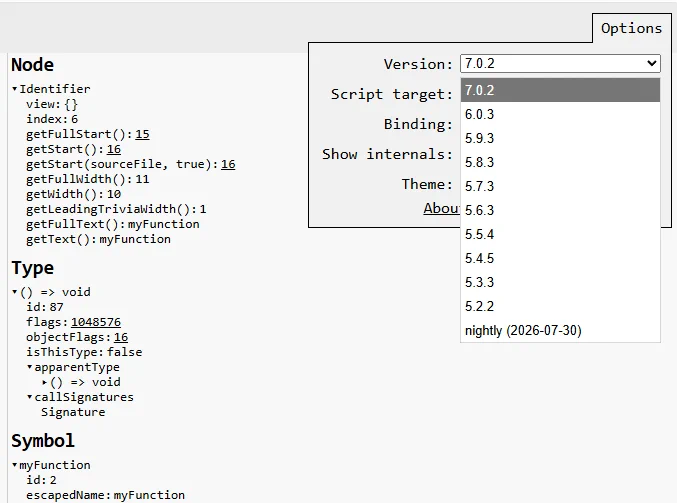Click the 'Show internals:' label
This screenshot has height=503, width=677.
pyautogui.click(x=387, y=154)
